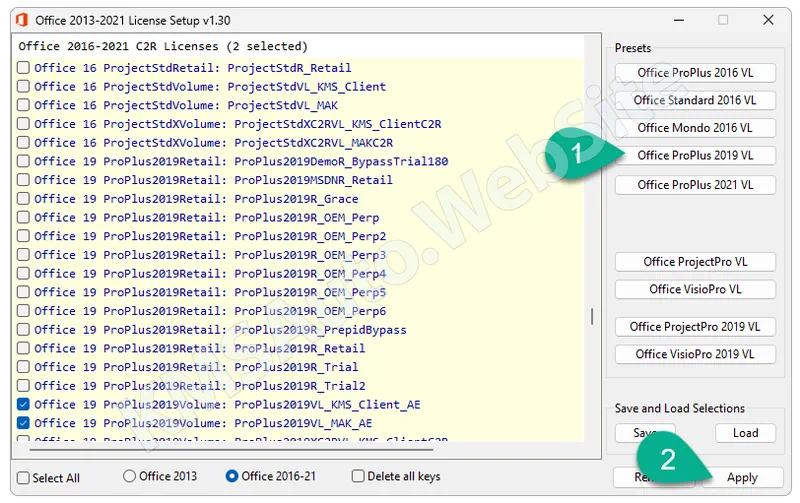Check the ProPlus2019R_OEM_Perp license

point(23,217)
